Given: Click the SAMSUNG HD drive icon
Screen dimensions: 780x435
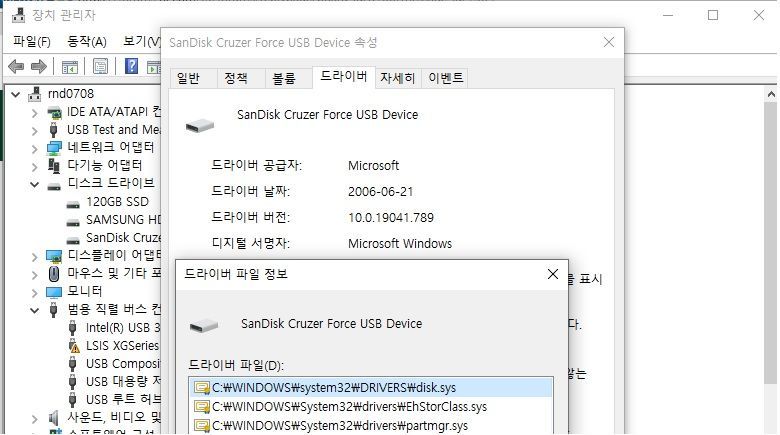Looking at the screenshot, I should [73, 222].
